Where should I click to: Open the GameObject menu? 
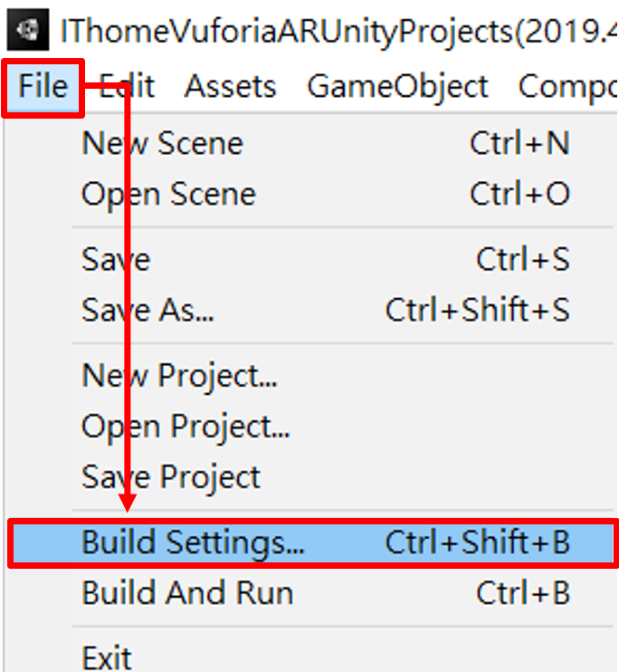click(397, 87)
